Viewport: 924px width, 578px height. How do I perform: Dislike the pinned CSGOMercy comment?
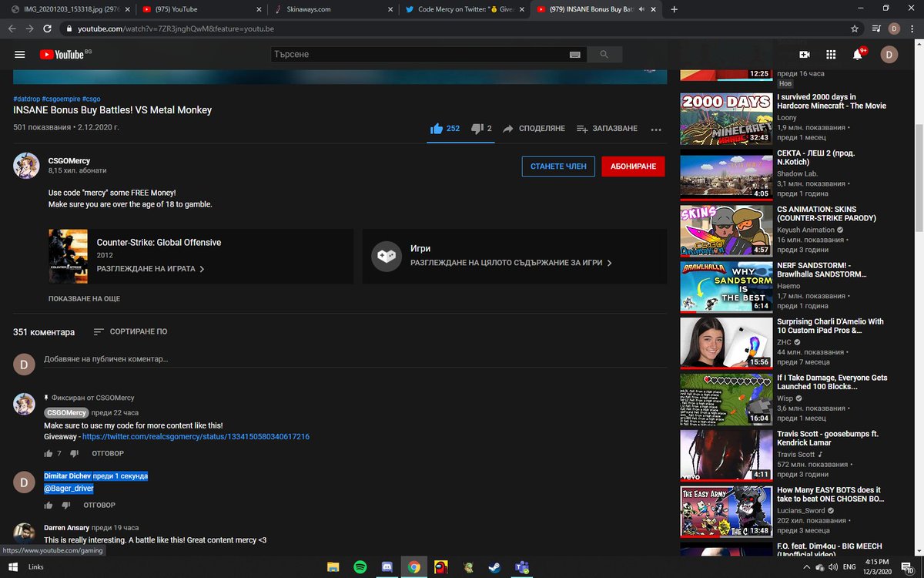74,453
